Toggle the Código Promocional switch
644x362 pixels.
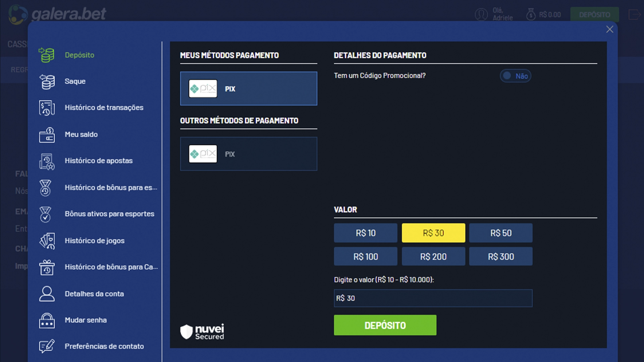point(515,76)
